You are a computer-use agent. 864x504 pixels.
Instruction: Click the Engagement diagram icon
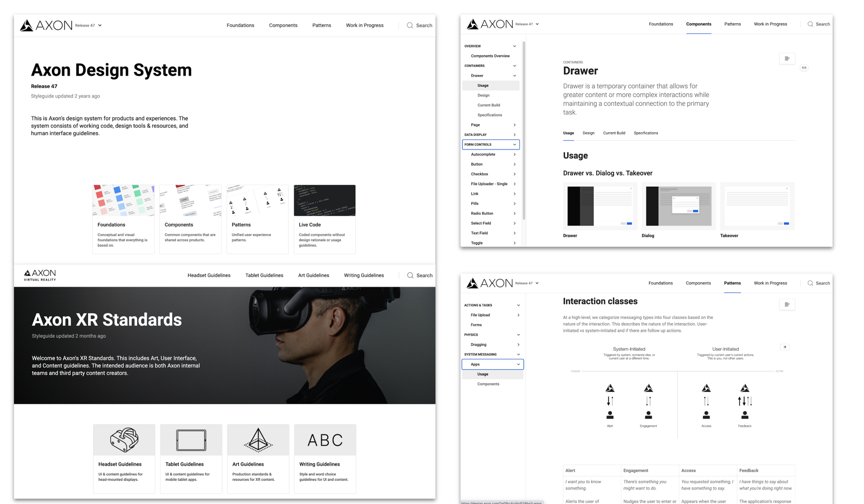pyautogui.click(x=649, y=402)
